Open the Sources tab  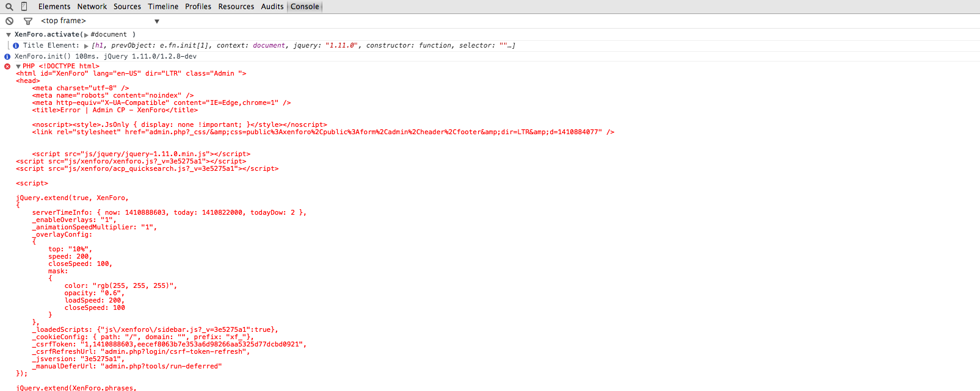click(x=127, y=7)
